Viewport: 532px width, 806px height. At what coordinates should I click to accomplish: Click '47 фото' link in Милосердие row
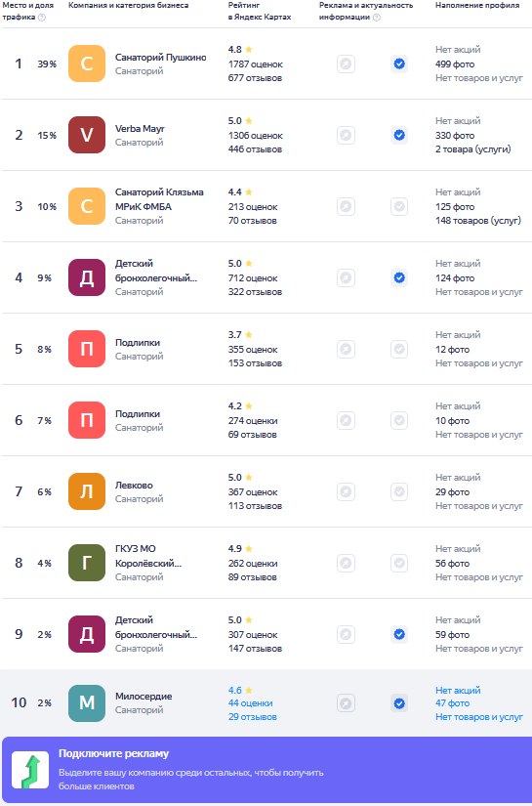coord(453,703)
